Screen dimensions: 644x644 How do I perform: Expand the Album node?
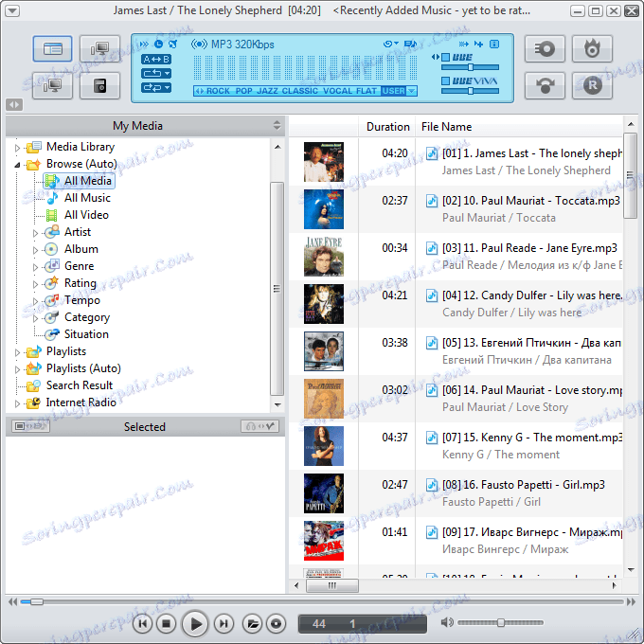(x=35, y=250)
